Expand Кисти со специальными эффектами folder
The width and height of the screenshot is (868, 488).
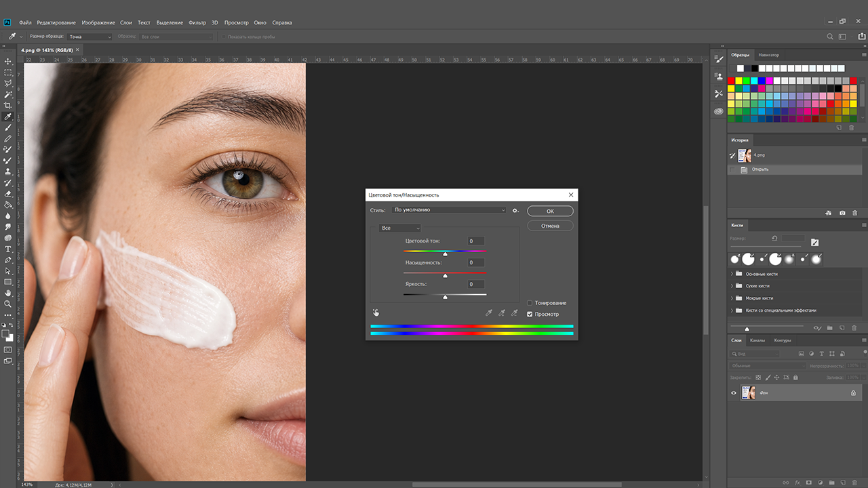point(732,310)
